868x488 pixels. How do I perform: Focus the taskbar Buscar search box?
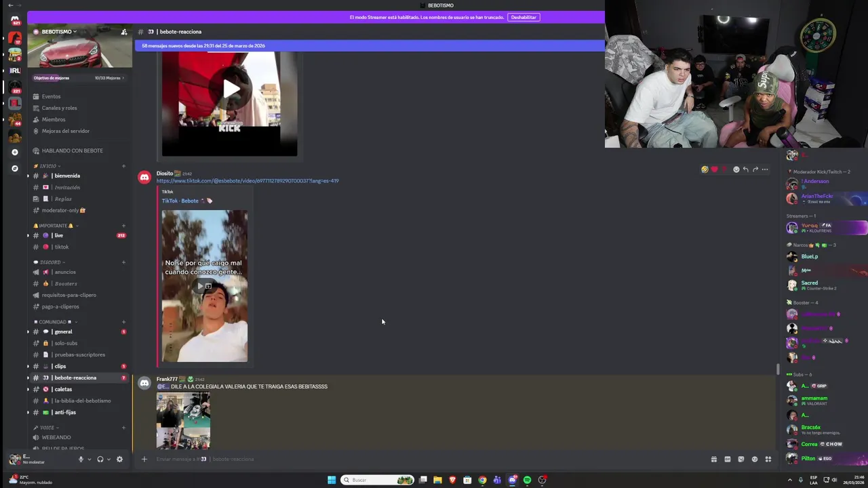377,480
